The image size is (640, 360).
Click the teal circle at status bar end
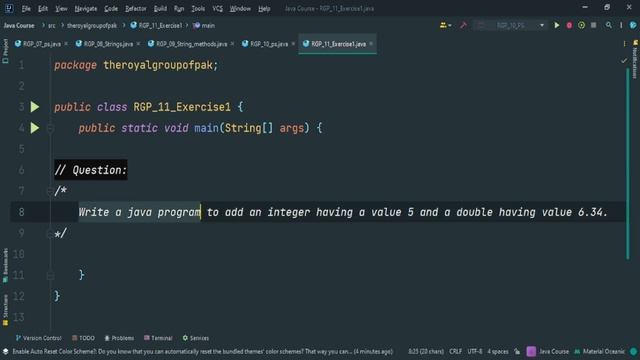click(x=633, y=351)
